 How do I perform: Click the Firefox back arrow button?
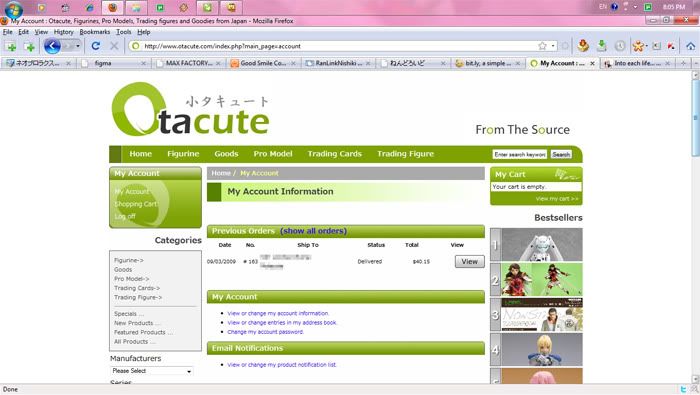point(52,46)
